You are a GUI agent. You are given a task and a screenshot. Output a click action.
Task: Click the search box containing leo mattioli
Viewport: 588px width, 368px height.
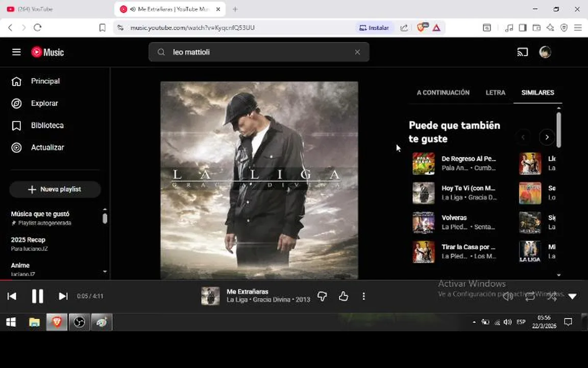259,52
